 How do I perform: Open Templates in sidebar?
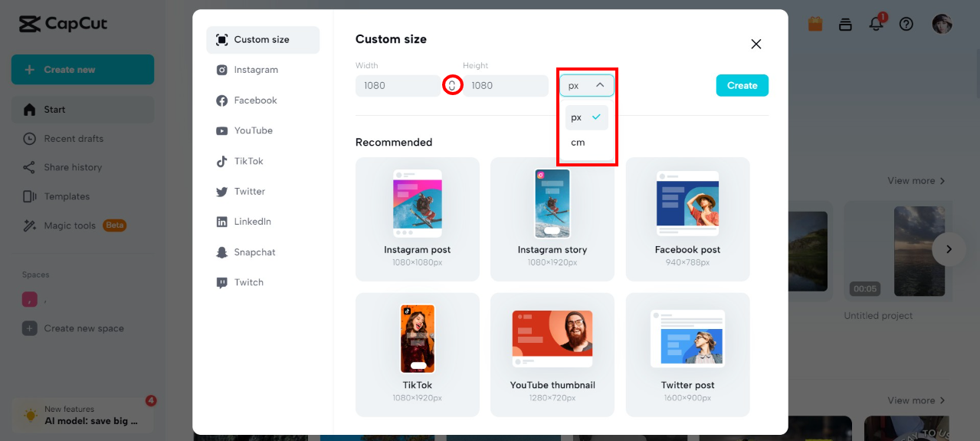83,196
